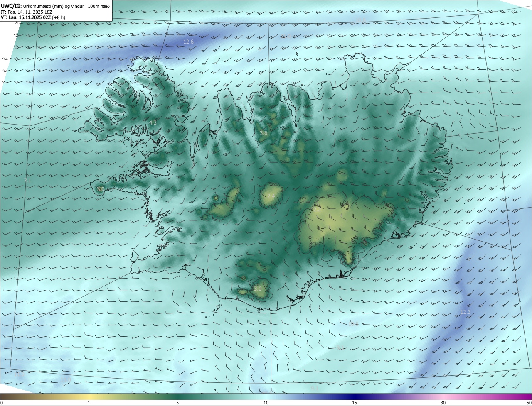Viewport: 532px width, 406px height.
Task: Click the 2.4 value label on central glacier
Action: (271, 196)
